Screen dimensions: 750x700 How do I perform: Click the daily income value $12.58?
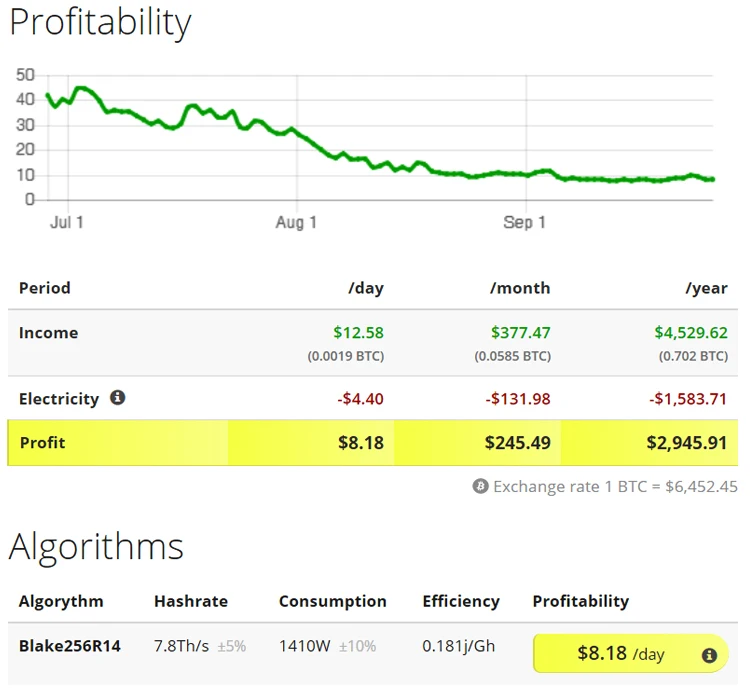[358, 333]
